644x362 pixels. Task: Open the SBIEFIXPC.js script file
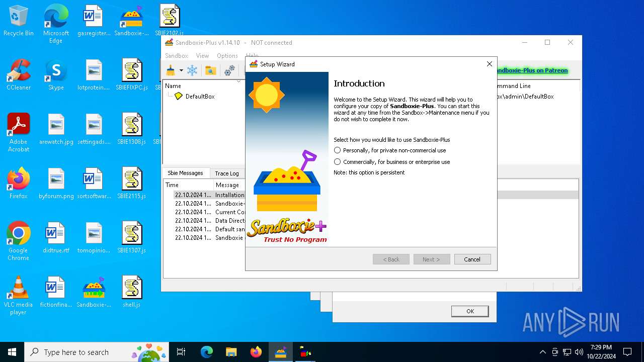(x=131, y=75)
